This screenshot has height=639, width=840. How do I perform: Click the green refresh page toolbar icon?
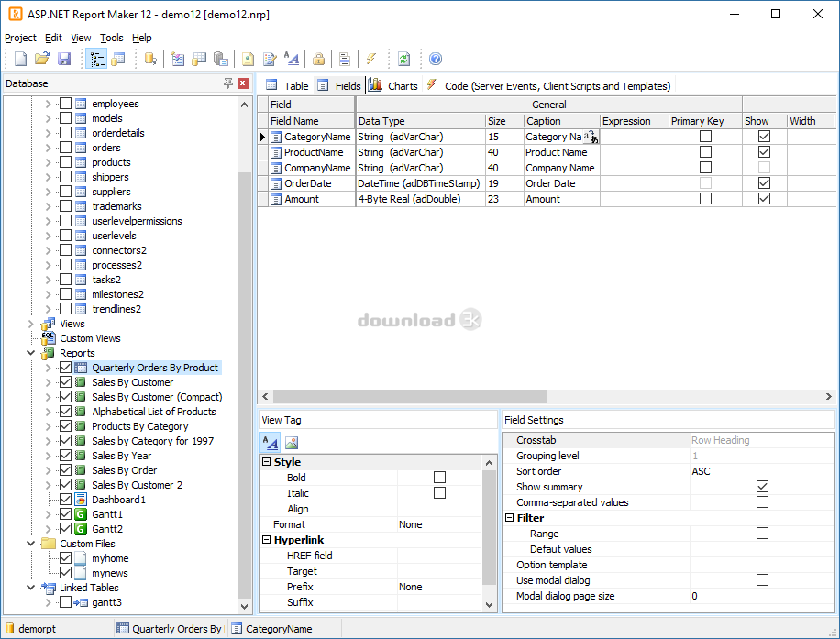(x=403, y=59)
